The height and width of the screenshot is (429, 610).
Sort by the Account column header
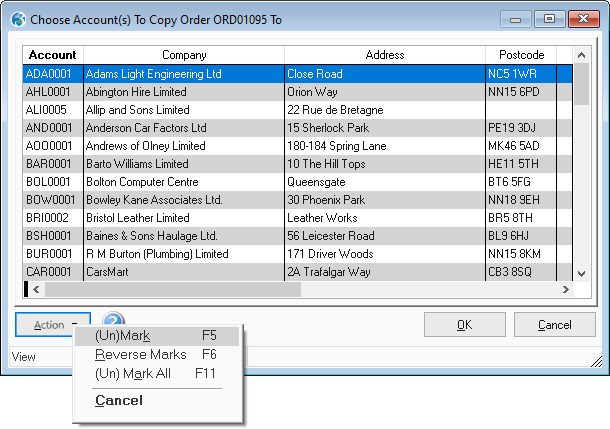[53, 55]
